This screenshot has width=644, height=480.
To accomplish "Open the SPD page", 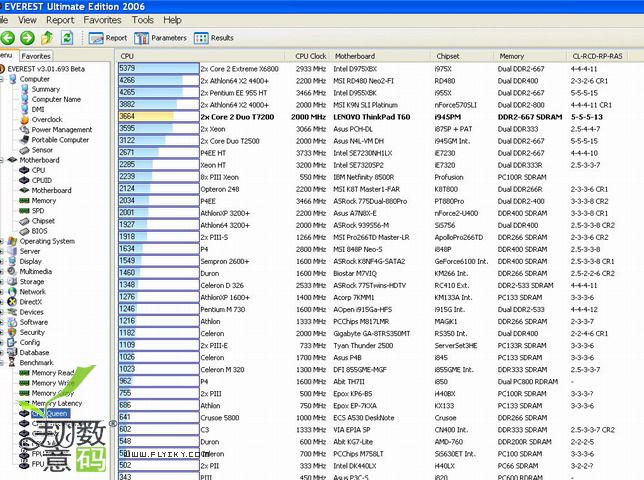I will pyautogui.click(x=38, y=210).
